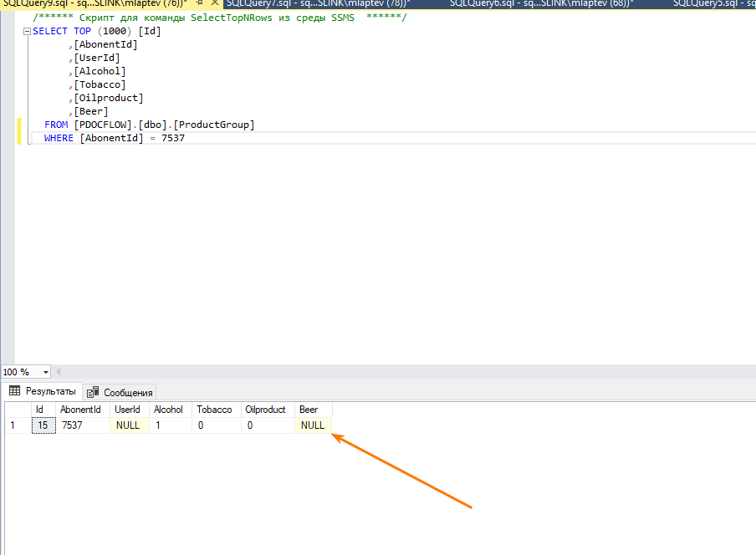Select row 1 header in results grid
The image size is (756, 555).
tap(18, 425)
